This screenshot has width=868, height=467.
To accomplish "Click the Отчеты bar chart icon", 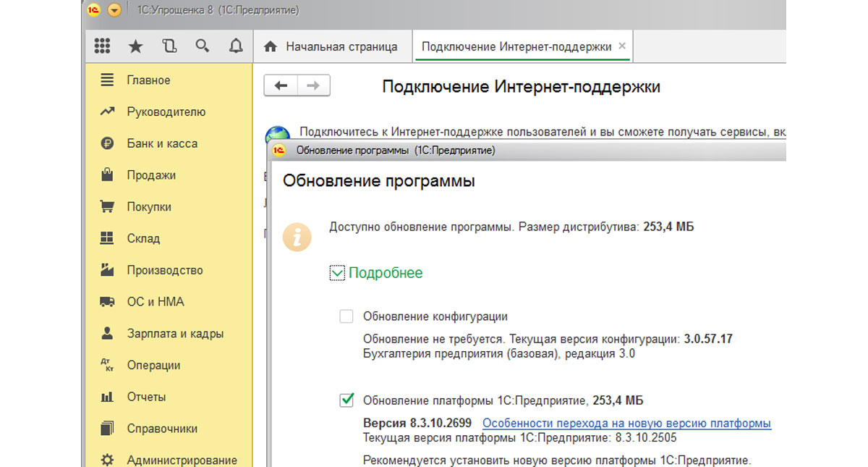I will point(107,397).
